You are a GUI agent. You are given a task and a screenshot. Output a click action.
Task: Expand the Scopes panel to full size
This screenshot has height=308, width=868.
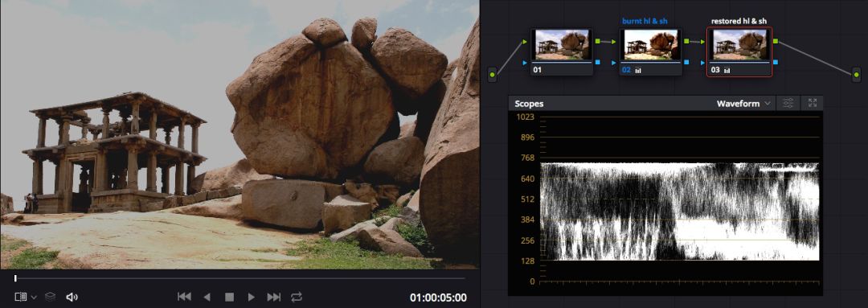click(x=812, y=103)
